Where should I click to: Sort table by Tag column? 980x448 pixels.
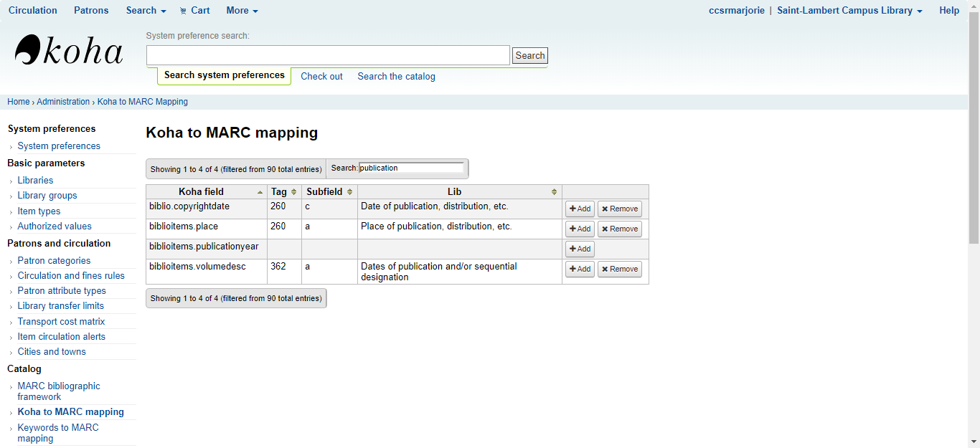(x=283, y=192)
